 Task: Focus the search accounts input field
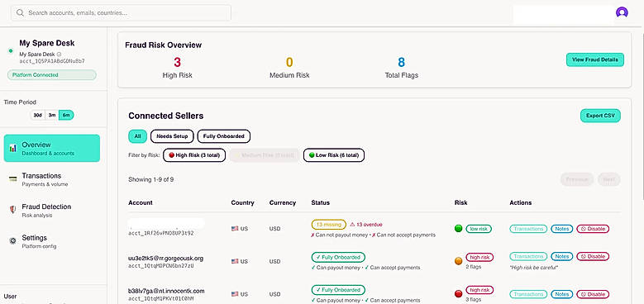click(121, 12)
